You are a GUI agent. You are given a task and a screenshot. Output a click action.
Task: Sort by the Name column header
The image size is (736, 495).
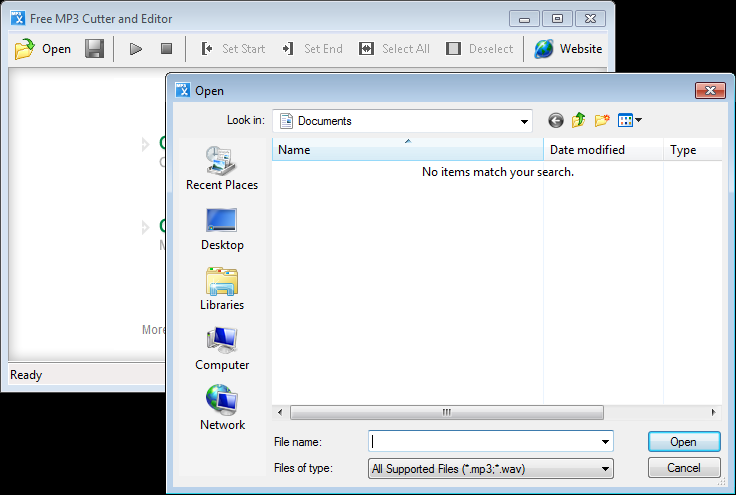(408, 150)
